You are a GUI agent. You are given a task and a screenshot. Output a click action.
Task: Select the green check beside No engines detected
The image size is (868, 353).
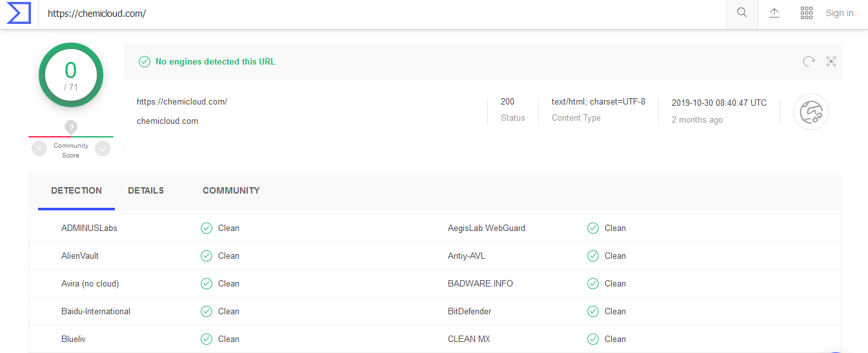[145, 62]
